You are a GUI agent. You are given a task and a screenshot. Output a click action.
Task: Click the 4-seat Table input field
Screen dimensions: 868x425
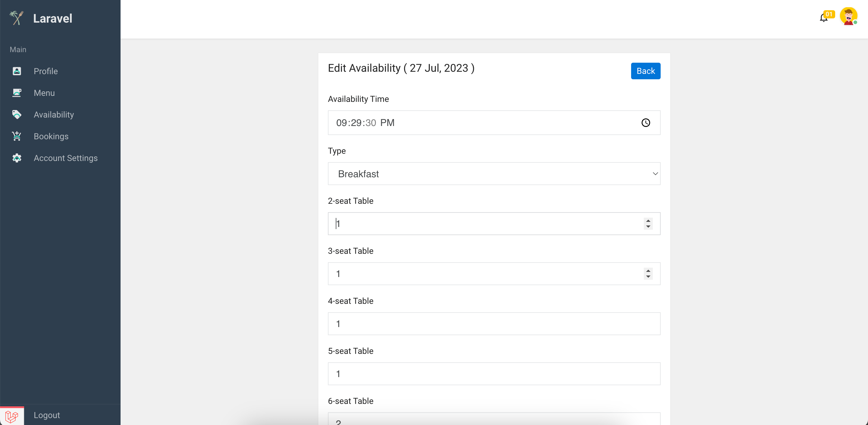tap(494, 324)
